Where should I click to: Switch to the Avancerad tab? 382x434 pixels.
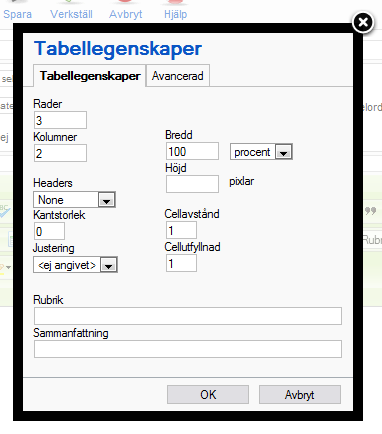tap(178, 76)
